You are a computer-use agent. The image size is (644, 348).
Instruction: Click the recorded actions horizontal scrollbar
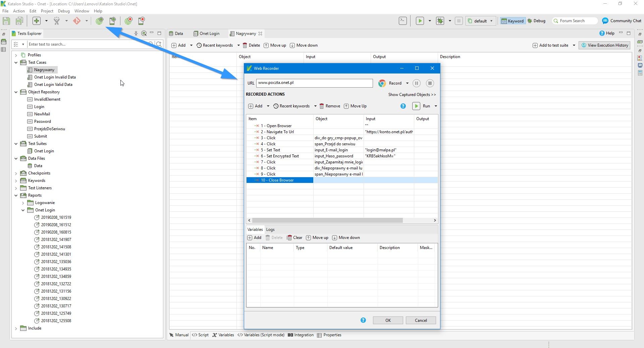327,220
